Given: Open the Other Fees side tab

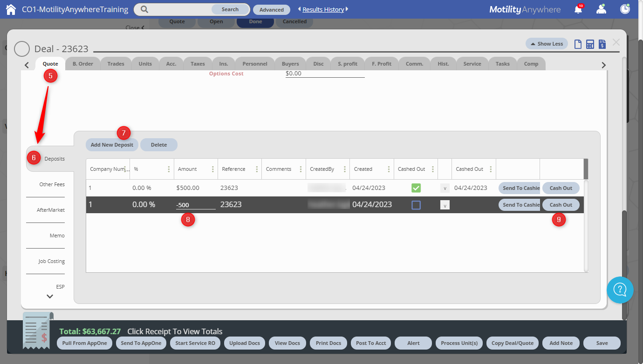Looking at the screenshot, I should [x=52, y=184].
